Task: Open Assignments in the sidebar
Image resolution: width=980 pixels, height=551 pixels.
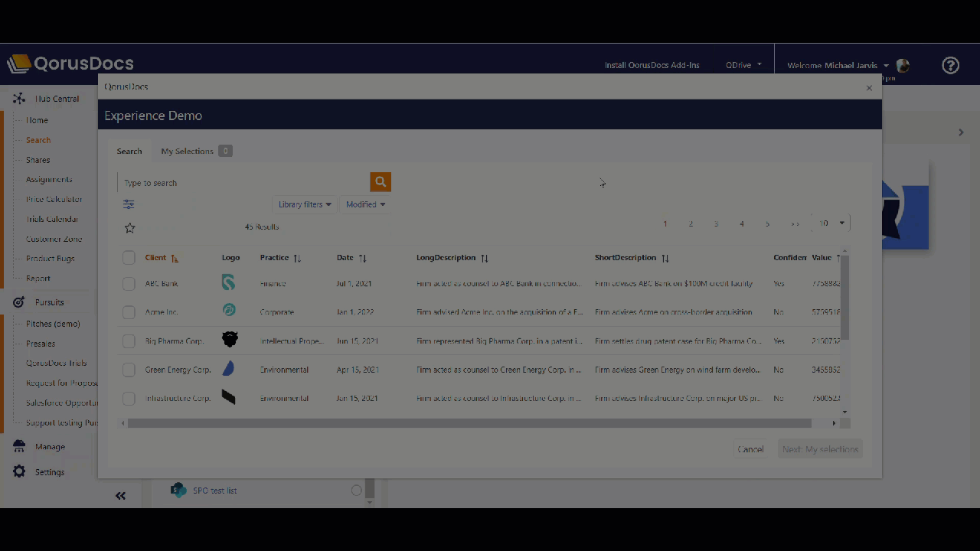Action: click(x=49, y=179)
